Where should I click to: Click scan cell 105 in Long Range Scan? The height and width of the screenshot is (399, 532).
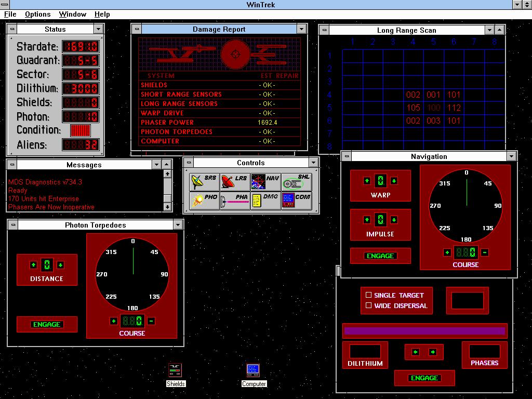click(x=413, y=108)
